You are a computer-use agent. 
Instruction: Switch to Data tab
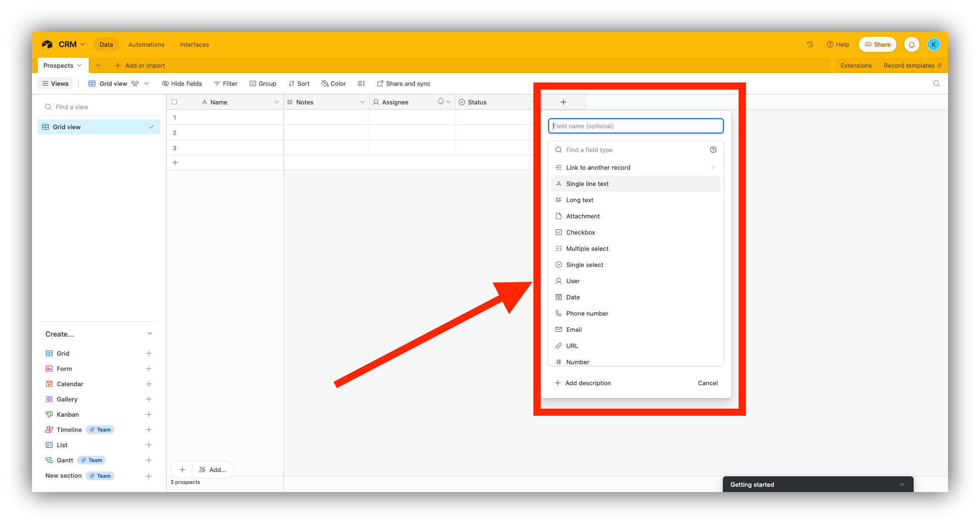point(106,44)
